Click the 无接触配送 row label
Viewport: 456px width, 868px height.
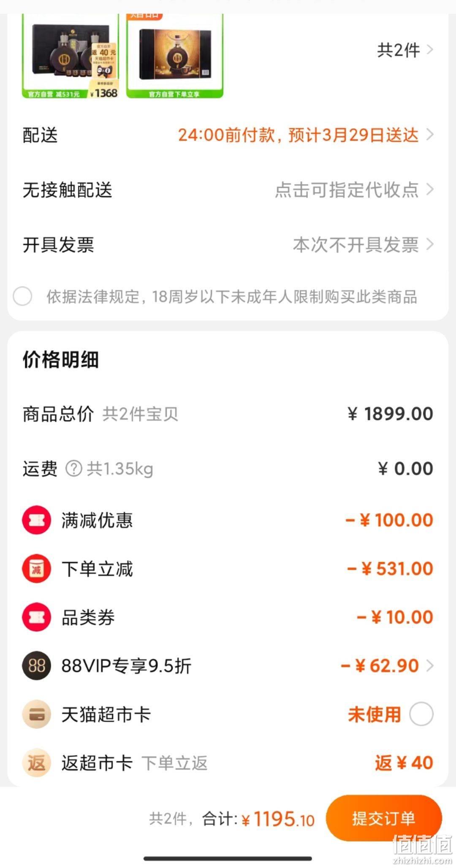tap(68, 190)
